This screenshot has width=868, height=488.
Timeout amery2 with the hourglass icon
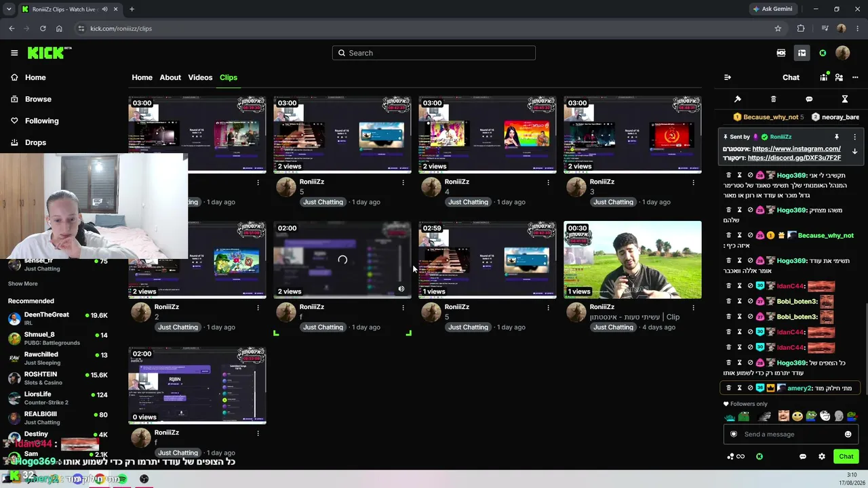pos(740,388)
